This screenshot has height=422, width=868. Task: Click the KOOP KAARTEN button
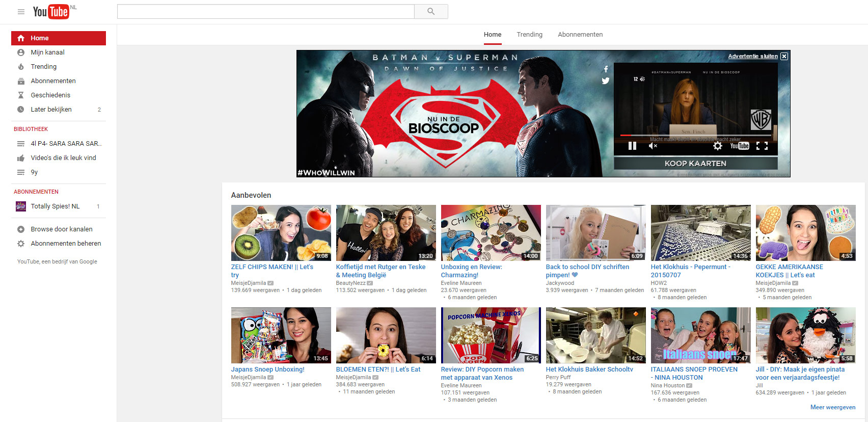click(x=695, y=163)
